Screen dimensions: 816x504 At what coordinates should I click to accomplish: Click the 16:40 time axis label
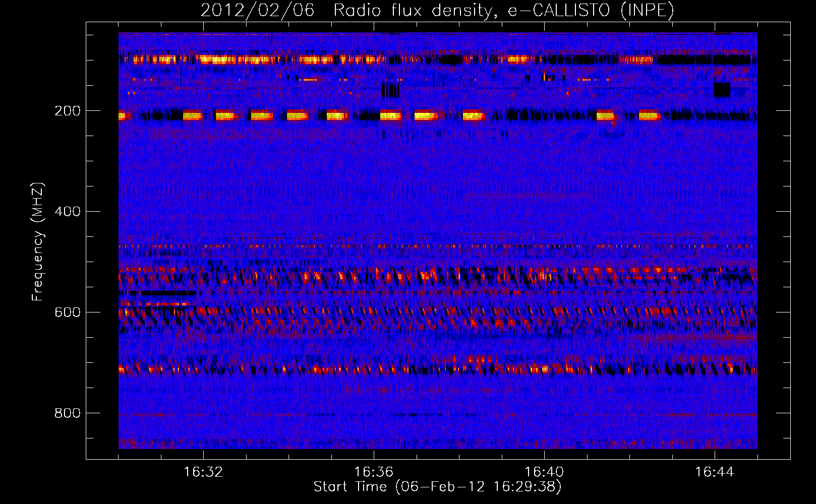[x=544, y=472]
